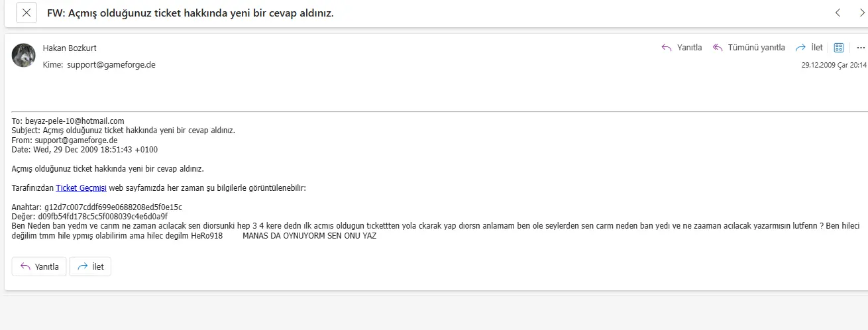Open Hakan Bozkurt's profile avatar
This screenshot has height=330, width=868.
[x=24, y=55]
